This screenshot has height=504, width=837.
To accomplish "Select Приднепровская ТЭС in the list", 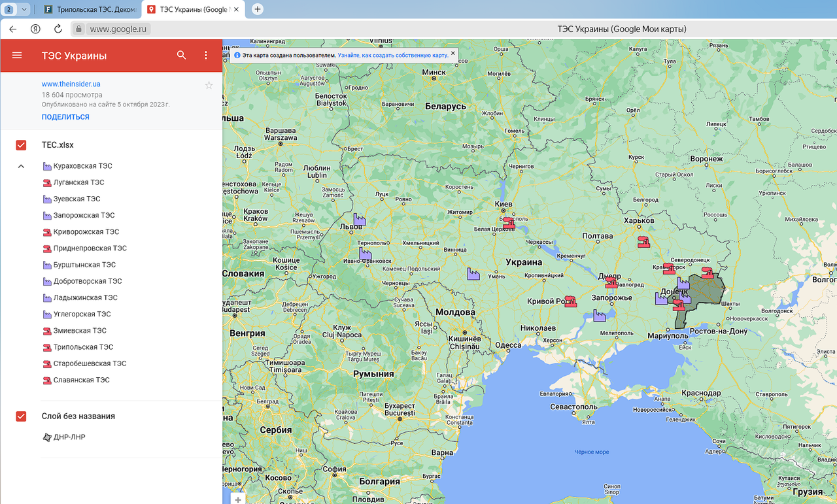I will tap(85, 248).
